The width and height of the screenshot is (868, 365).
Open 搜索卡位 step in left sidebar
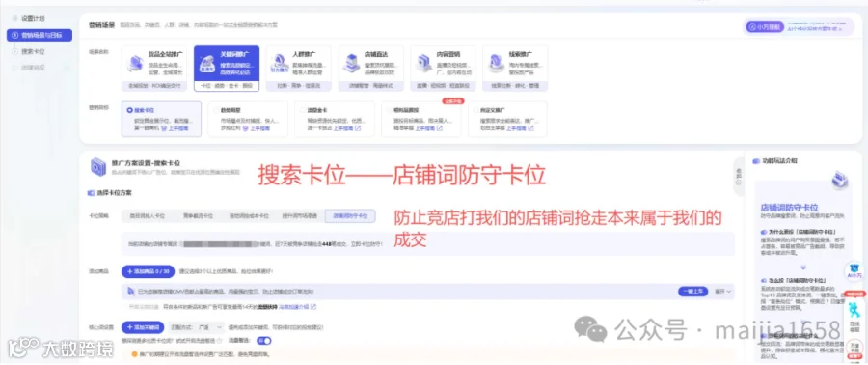point(33,51)
